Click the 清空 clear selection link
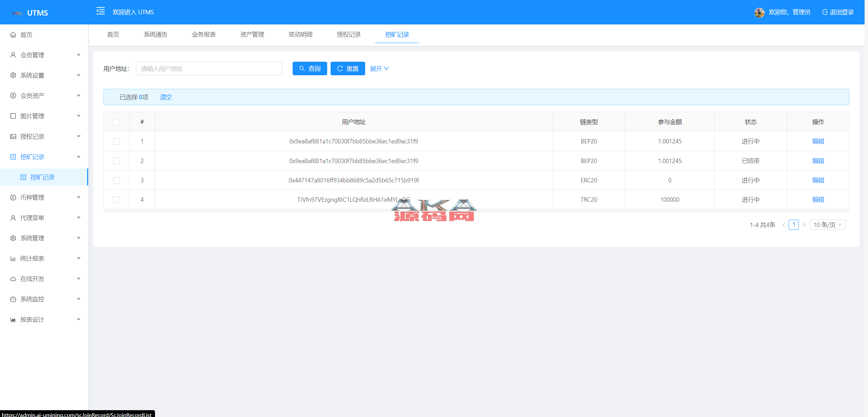This screenshot has width=868, height=417. 166,97
